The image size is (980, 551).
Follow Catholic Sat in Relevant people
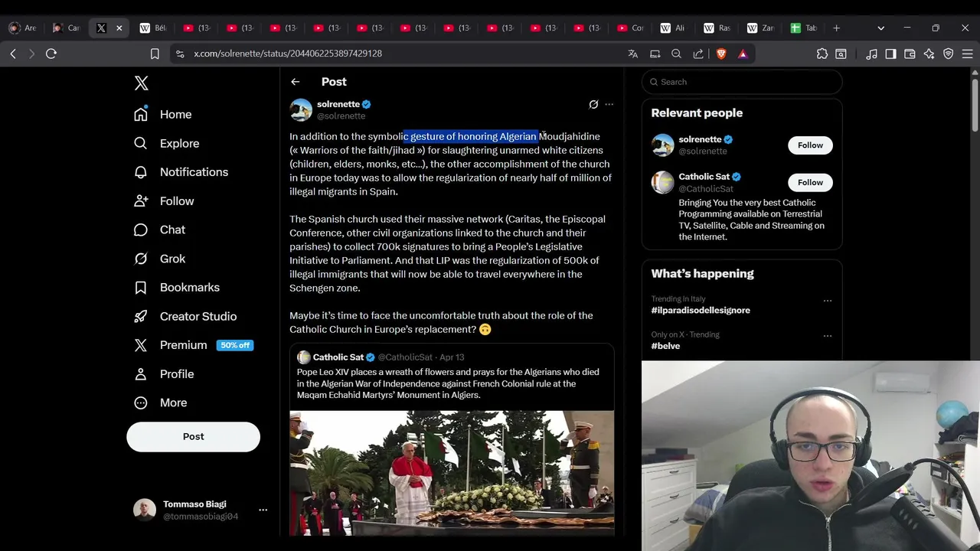click(810, 182)
